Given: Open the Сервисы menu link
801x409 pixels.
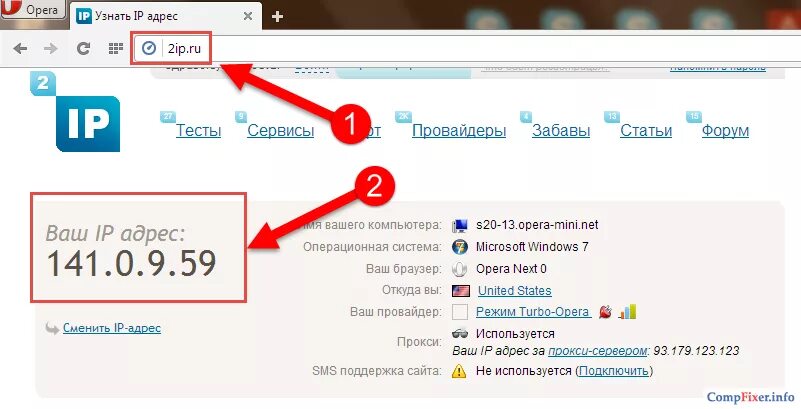Looking at the screenshot, I should (280, 131).
